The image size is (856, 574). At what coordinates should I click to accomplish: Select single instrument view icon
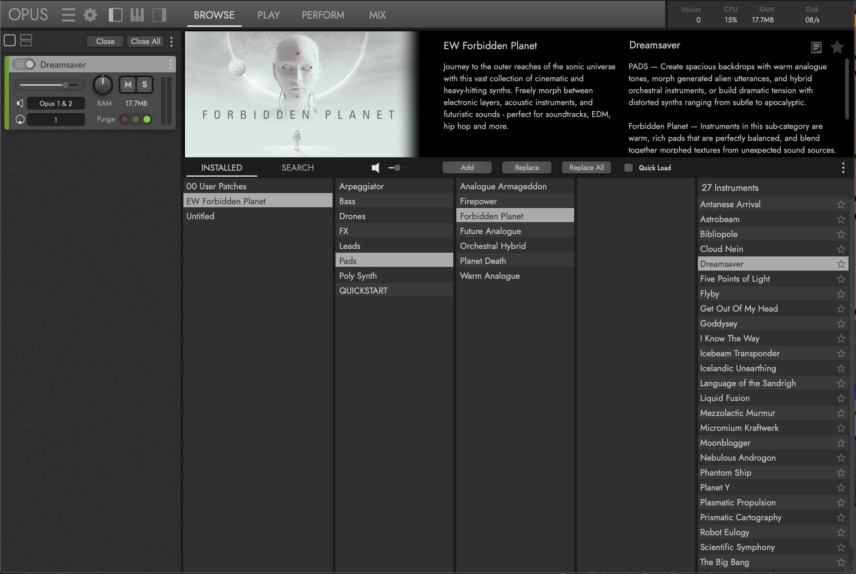pyautogui.click(x=10, y=40)
